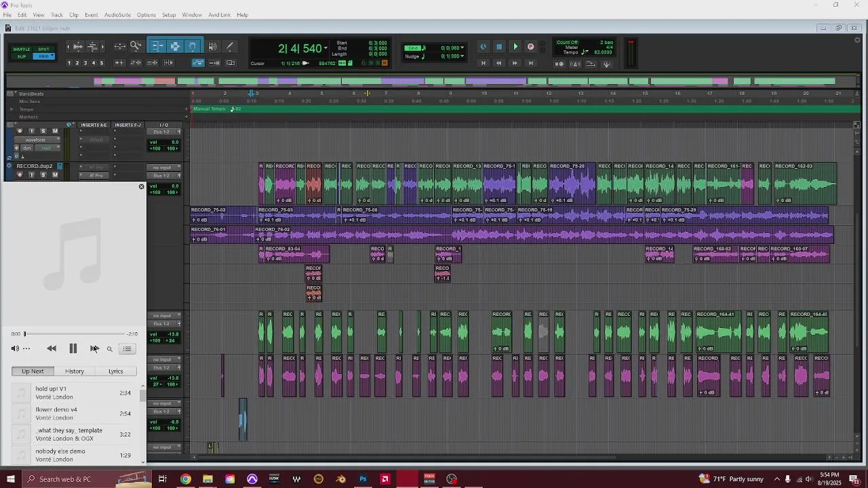Arm the transport Record button
Image resolution: width=868 pixels, height=488 pixels.
(x=530, y=47)
